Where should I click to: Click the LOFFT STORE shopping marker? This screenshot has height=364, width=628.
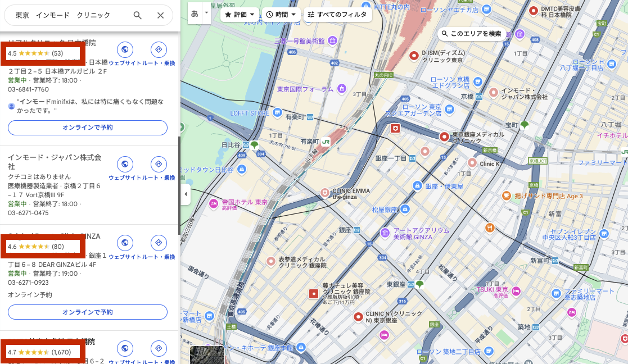coord(278,112)
